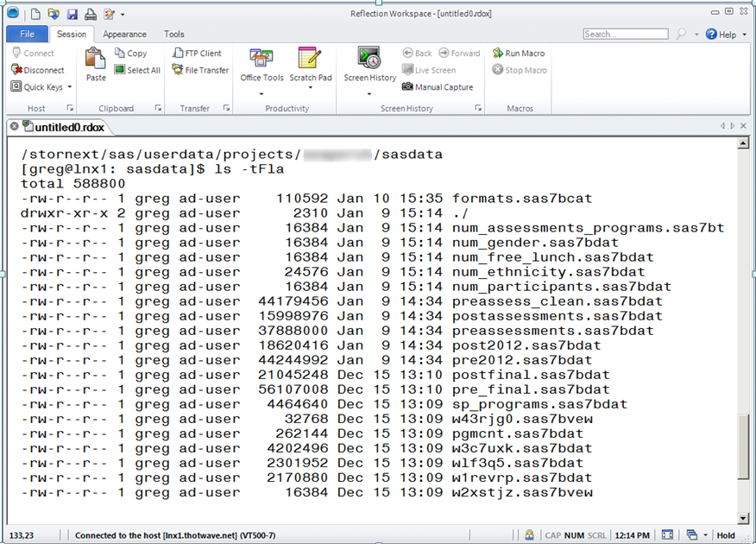Expand the Screen History dropdown arrow
The height and width of the screenshot is (544, 756).
(x=369, y=93)
